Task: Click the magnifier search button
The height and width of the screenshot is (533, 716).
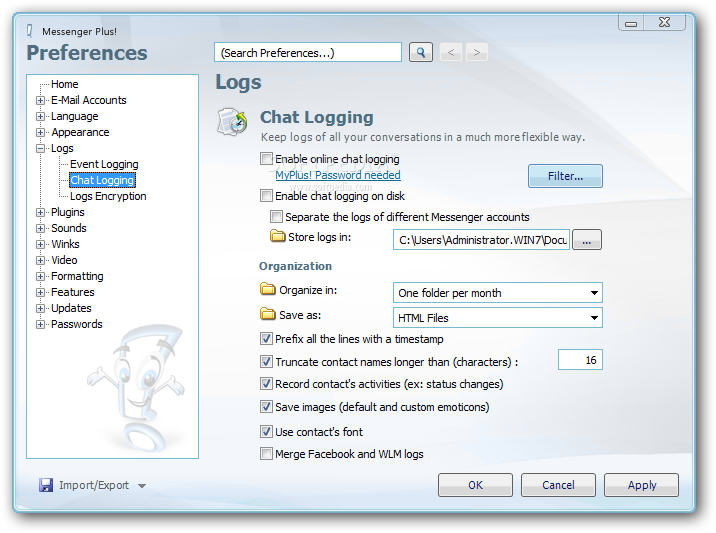Action: (x=421, y=53)
